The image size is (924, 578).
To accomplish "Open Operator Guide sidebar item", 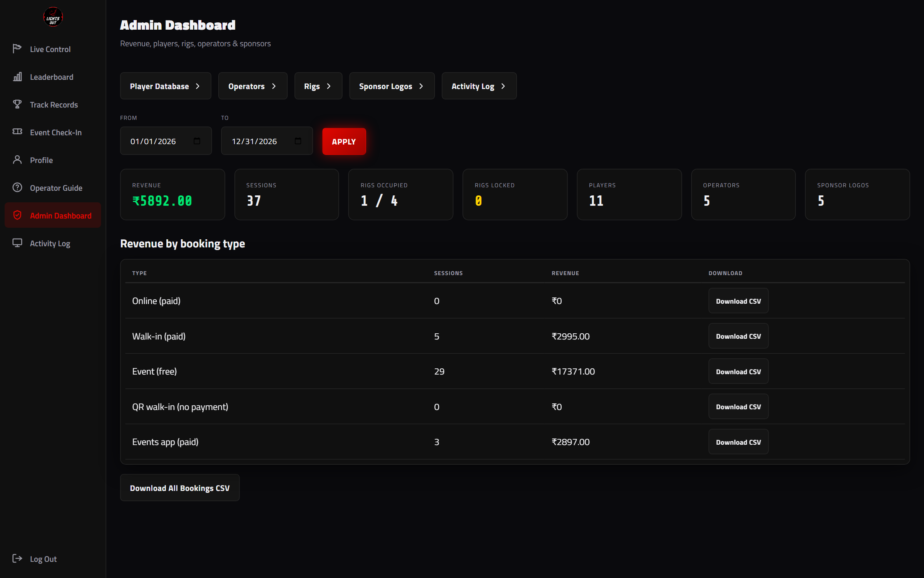I will [x=53, y=188].
